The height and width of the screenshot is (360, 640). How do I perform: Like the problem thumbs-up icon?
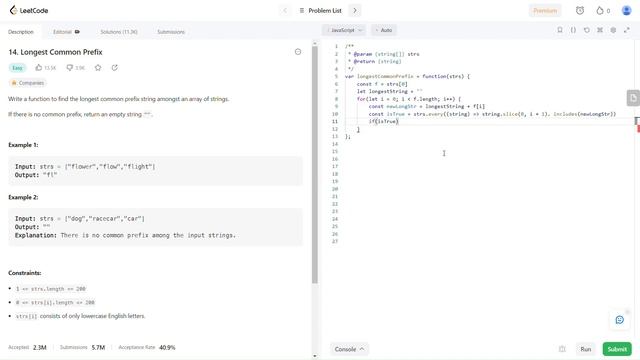pos(38,68)
